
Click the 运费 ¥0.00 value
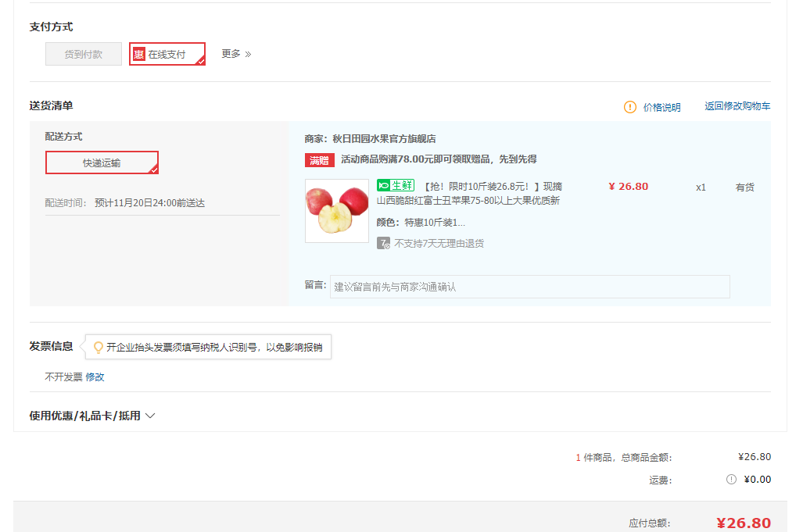click(758, 480)
